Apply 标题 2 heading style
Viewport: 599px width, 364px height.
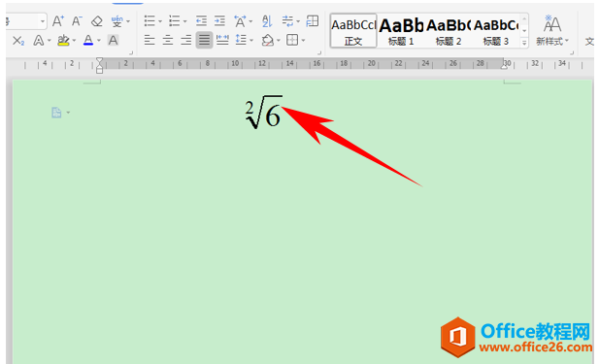449,31
